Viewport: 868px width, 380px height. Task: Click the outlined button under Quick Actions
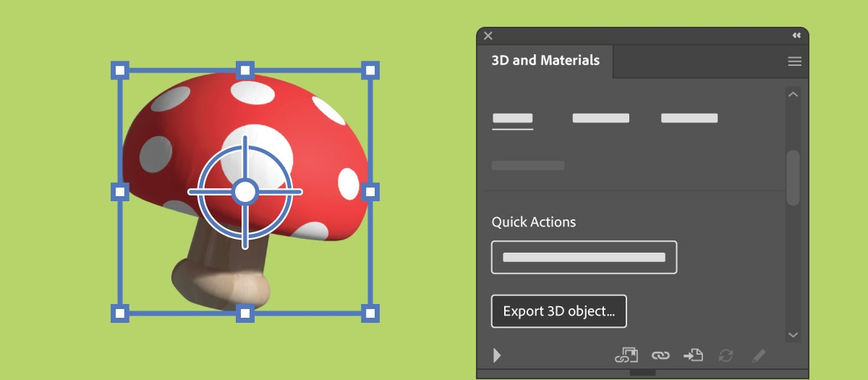pos(584,257)
